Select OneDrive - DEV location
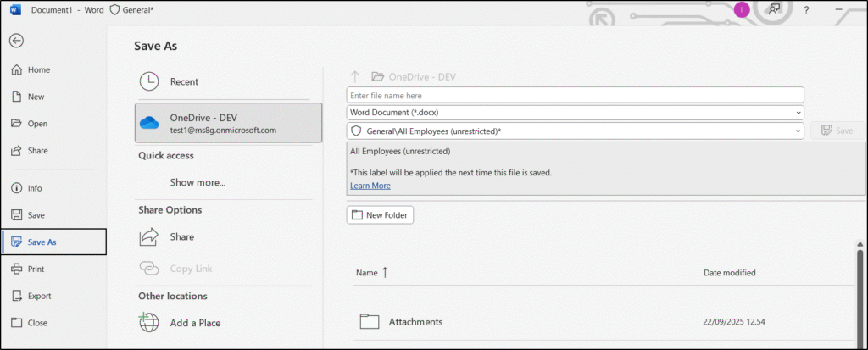 [x=228, y=123]
